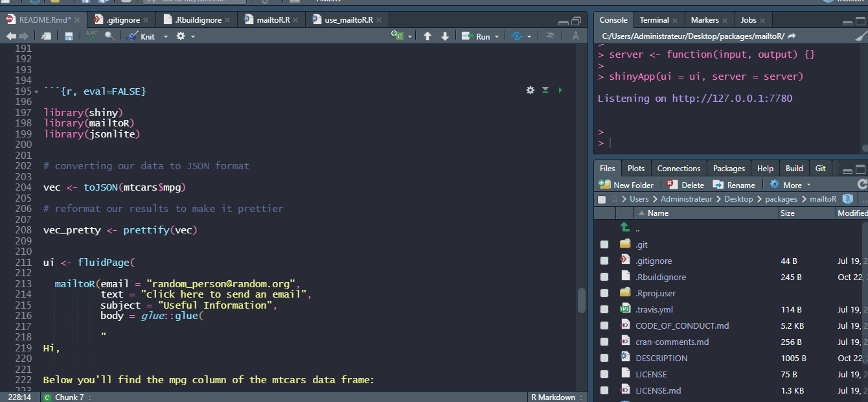Image resolution: width=868 pixels, height=402 pixels.
Task: Refresh the file listing
Action: [862, 185]
